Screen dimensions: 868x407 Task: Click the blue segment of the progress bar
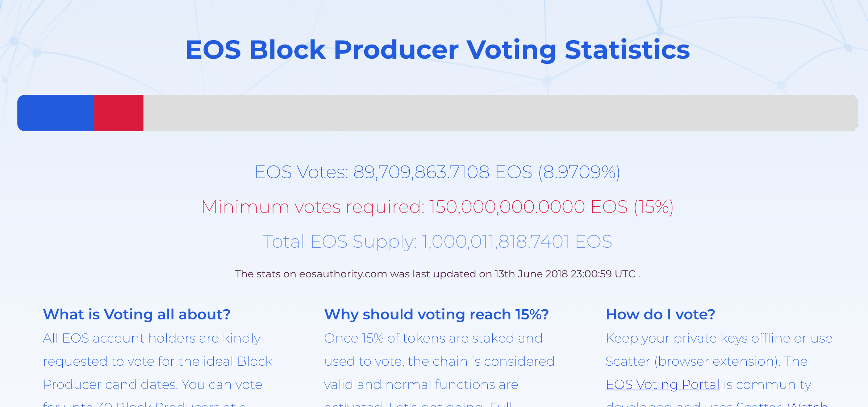click(x=55, y=113)
